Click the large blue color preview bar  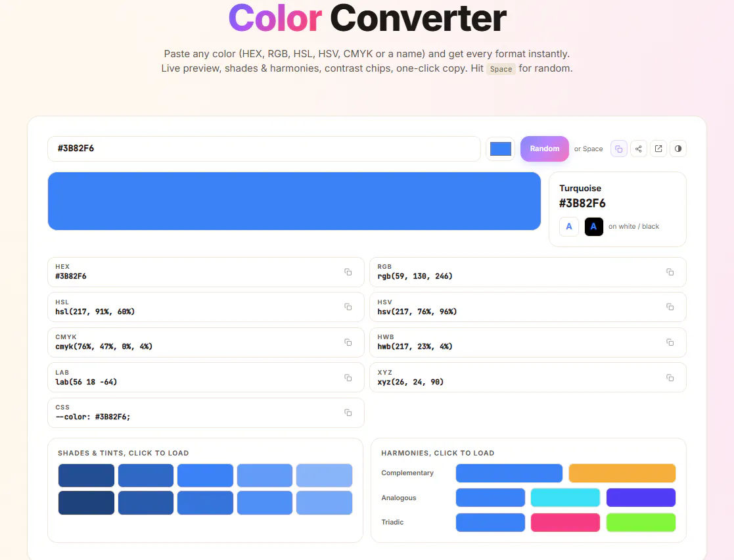(x=294, y=201)
